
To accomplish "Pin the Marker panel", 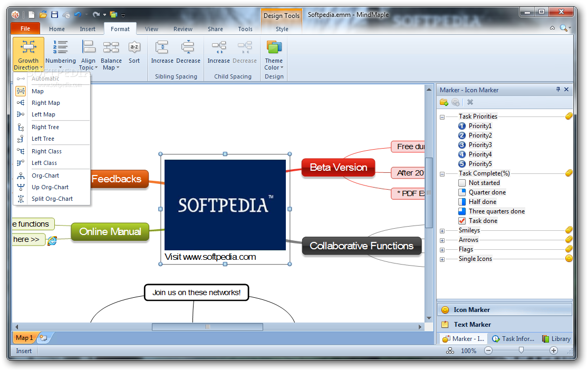I will (x=558, y=89).
